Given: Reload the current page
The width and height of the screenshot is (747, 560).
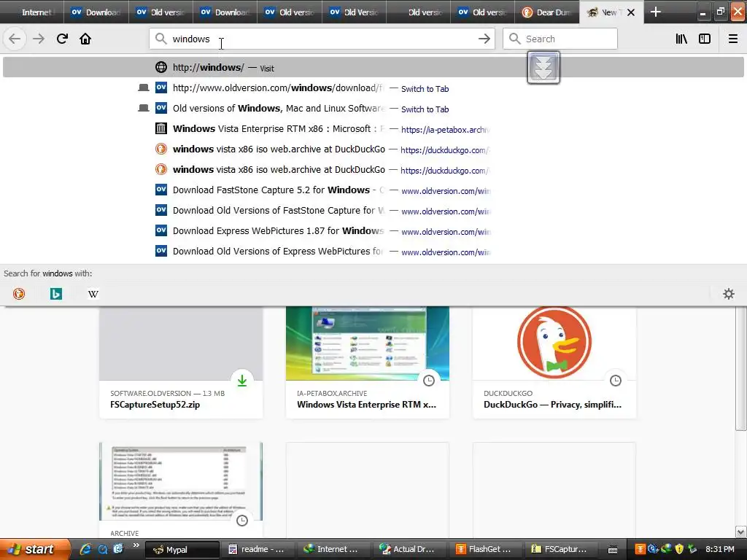Looking at the screenshot, I should coord(62,39).
